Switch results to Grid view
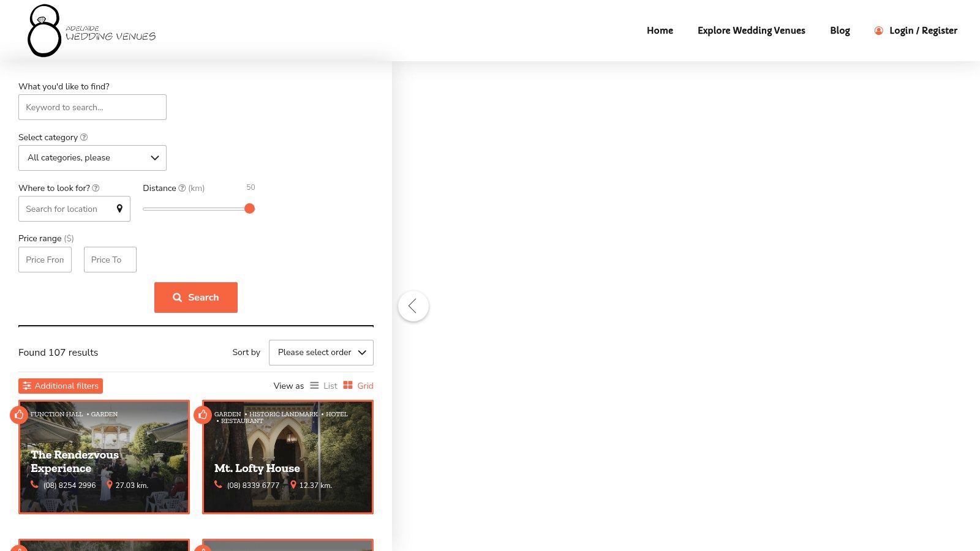Screen dimensions: 980x551 click(x=358, y=386)
